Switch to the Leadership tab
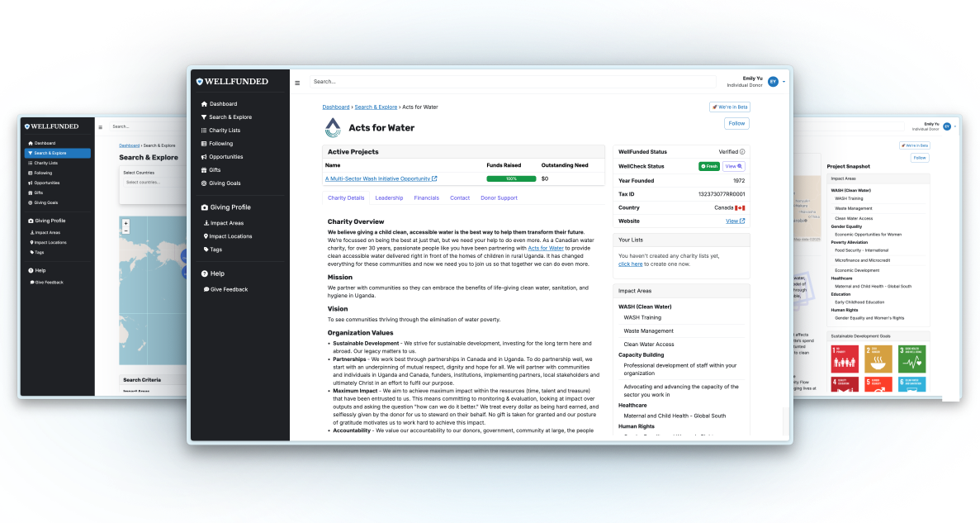 click(389, 197)
